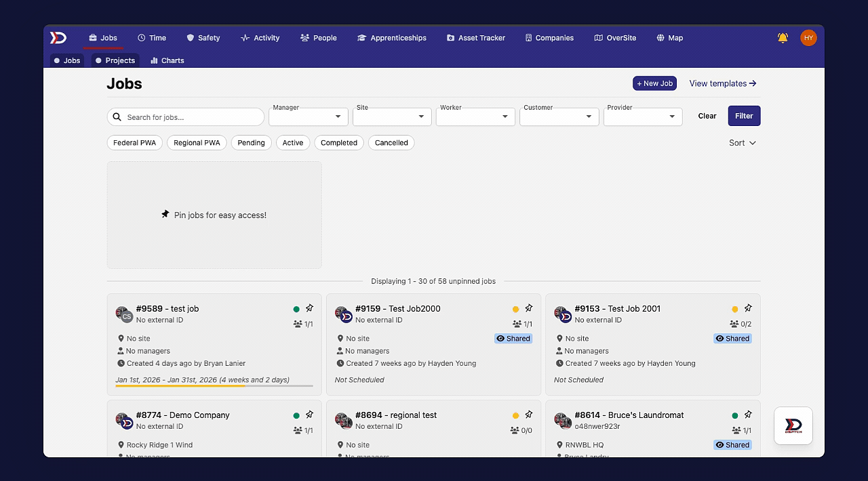Open the People tab

[319, 38]
